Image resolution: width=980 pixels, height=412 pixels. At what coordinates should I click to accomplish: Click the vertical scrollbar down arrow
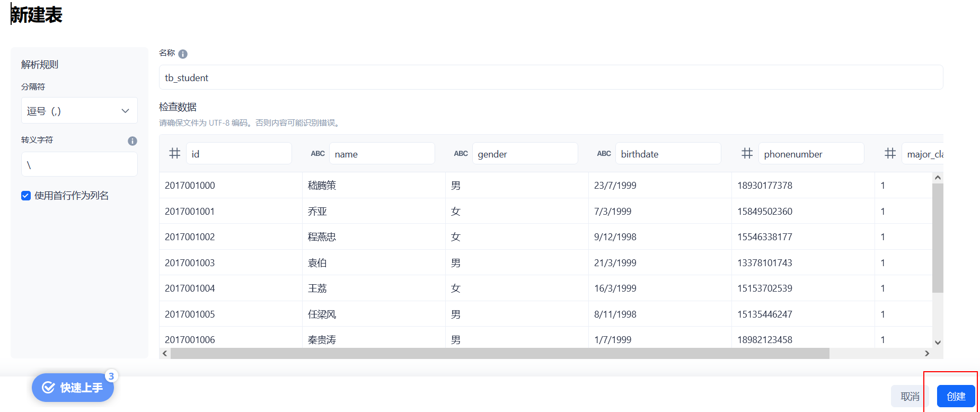point(938,343)
